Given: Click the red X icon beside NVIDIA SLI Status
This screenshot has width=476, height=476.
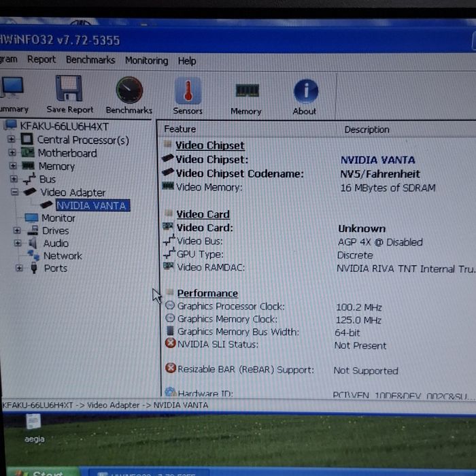Looking at the screenshot, I should 170,343.
